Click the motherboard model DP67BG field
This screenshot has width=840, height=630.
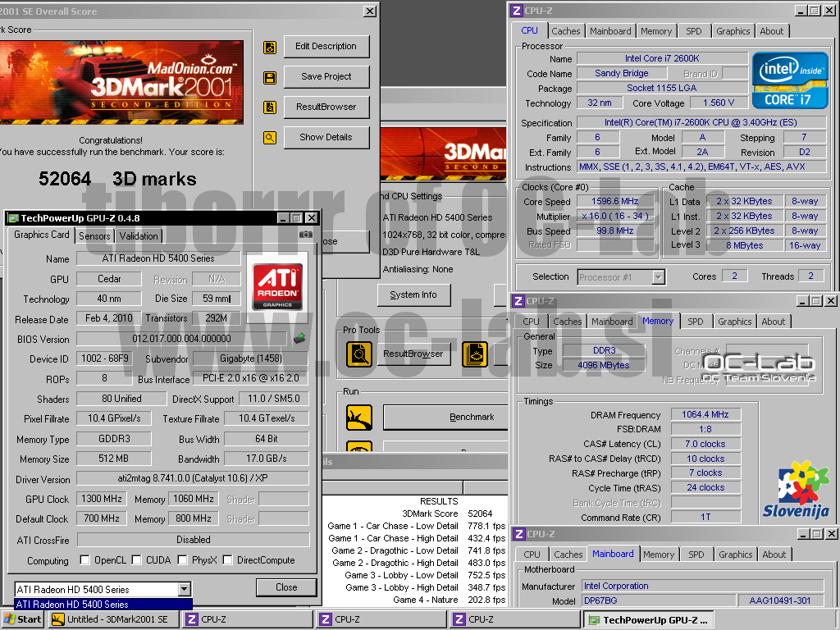[x=658, y=601]
